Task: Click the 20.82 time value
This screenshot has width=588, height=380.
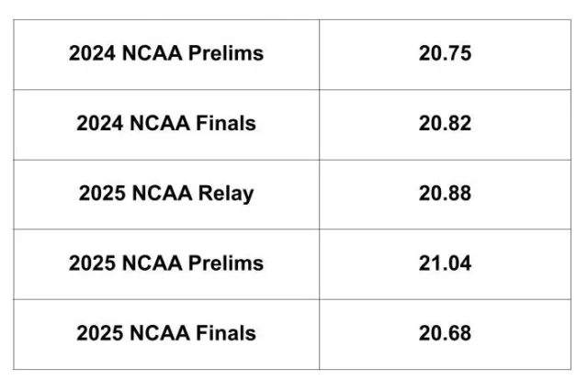Action: point(445,123)
